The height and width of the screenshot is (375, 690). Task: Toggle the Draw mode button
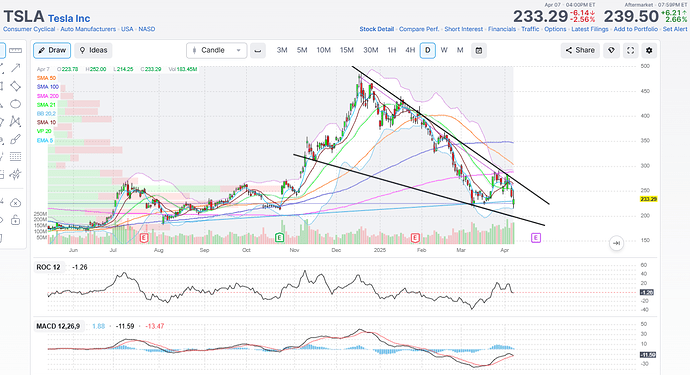pyautogui.click(x=52, y=51)
